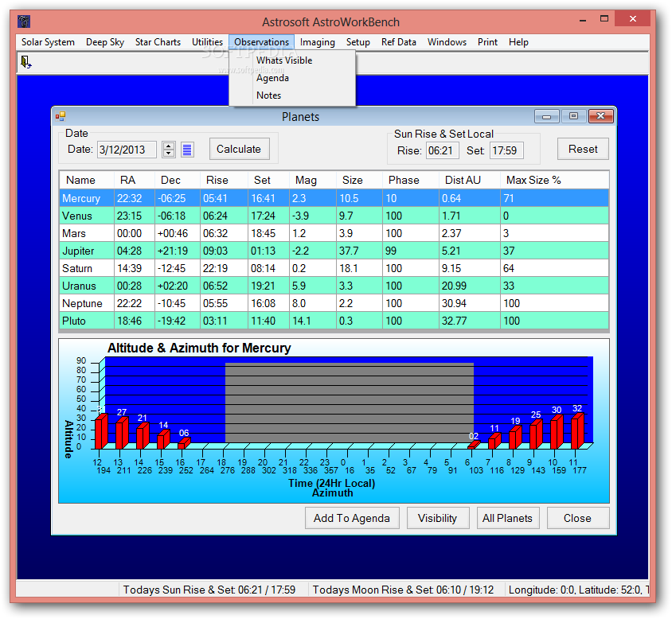Image resolution: width=672 pixels, height=619 pixels.
Task: Click the All Planets button
Action: (507, 518)
